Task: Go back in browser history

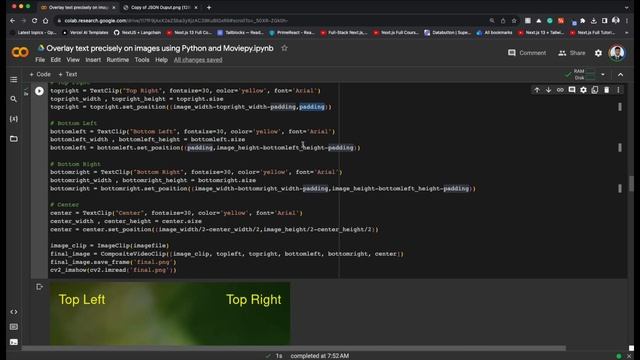Action: (12, 20)
